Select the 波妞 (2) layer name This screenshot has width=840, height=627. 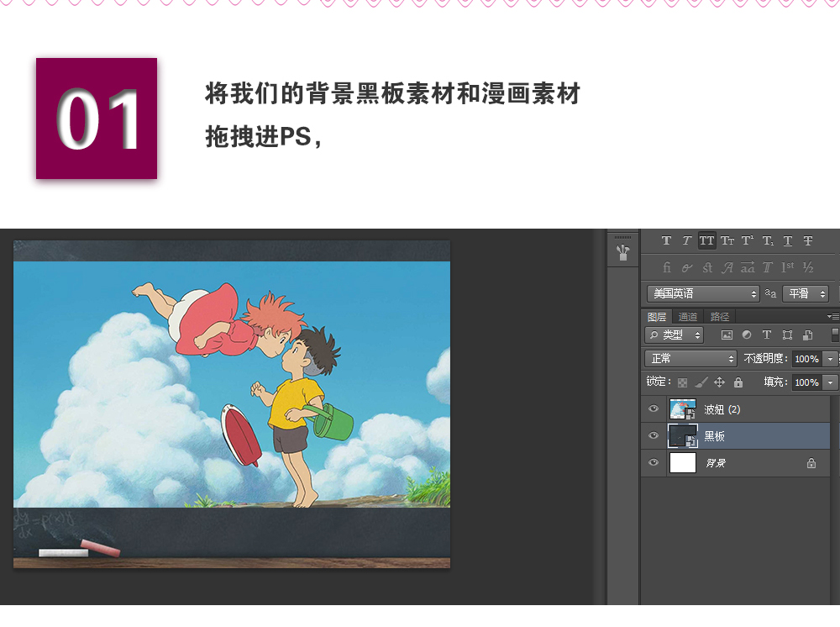click(722, 409)
